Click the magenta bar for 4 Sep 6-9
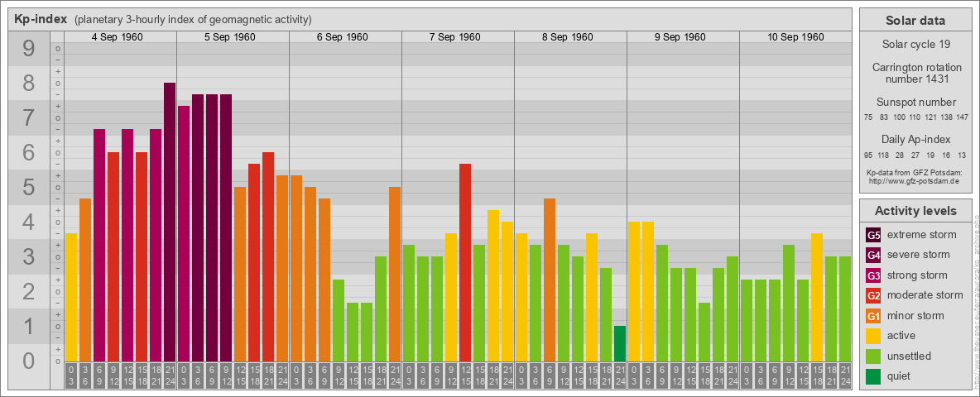Screen dimensions: 980x397 coord(99,245)
